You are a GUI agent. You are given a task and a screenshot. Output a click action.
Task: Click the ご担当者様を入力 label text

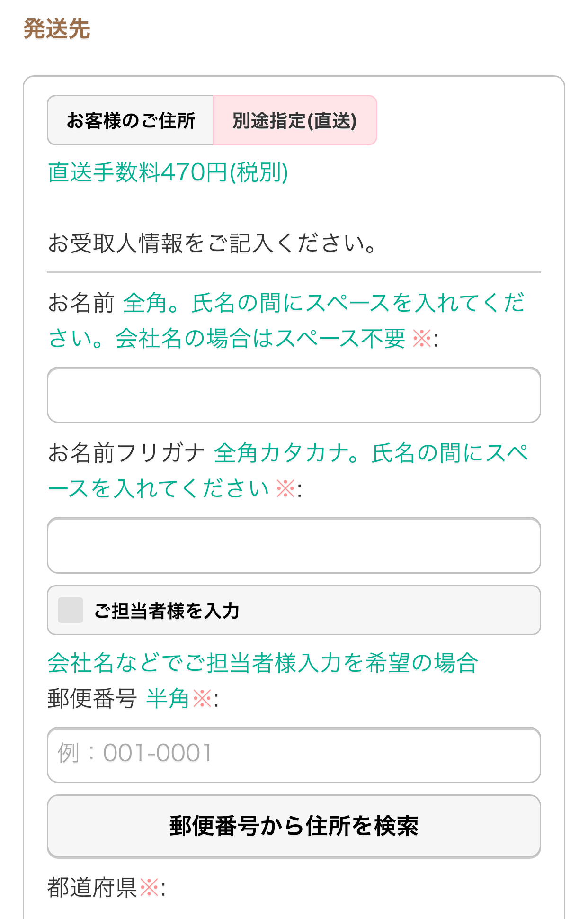pyautogui.click(x=167, y=611)
